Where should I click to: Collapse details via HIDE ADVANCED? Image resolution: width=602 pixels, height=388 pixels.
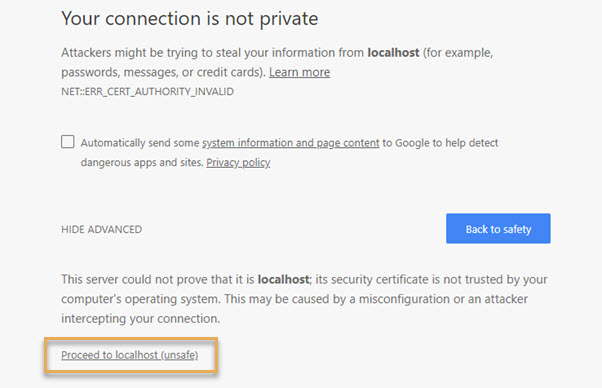pyautogui.click(x=101, y=229)
